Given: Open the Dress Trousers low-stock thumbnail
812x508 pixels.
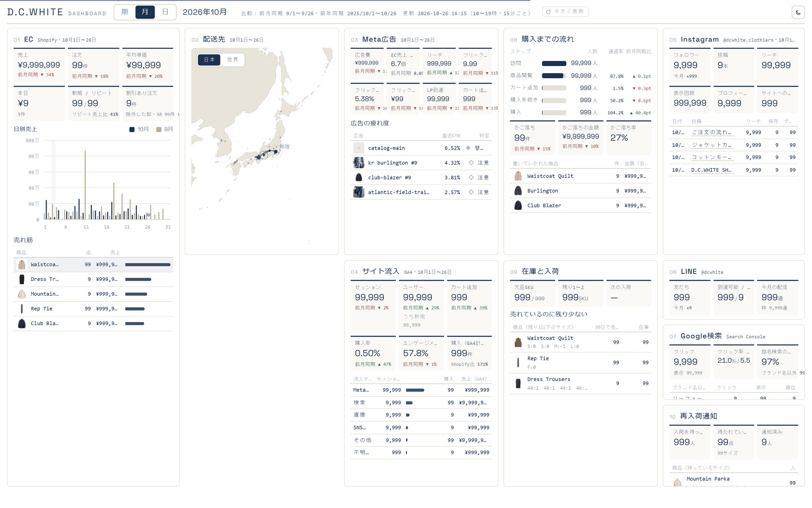Looking at the screenshot, I should (x=518, y=383).
